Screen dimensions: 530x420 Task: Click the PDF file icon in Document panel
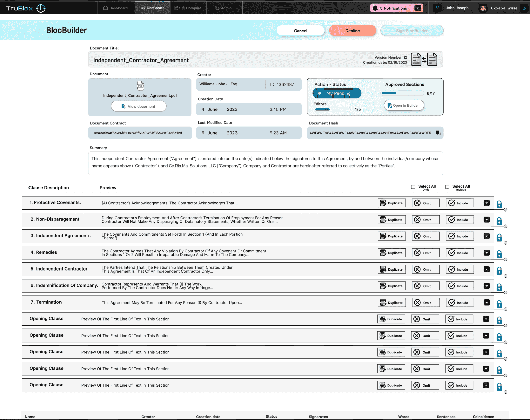140,86
